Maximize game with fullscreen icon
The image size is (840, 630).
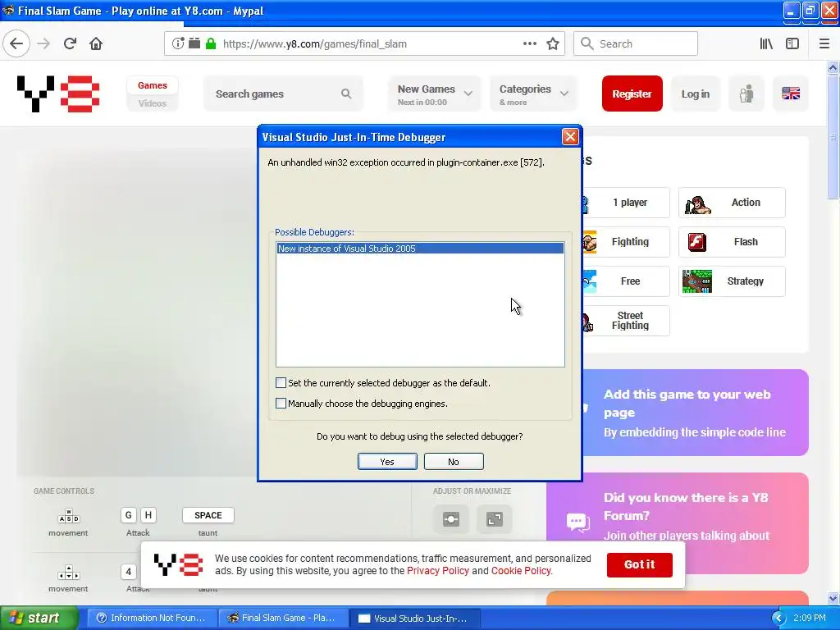tap(494, 519)
